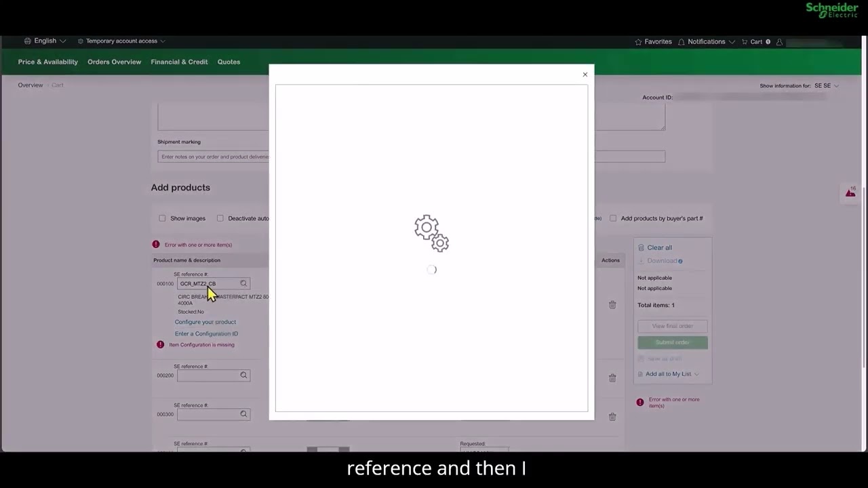
Task: Click search icon in row 000200 reference field
Action: pos(243,375)
